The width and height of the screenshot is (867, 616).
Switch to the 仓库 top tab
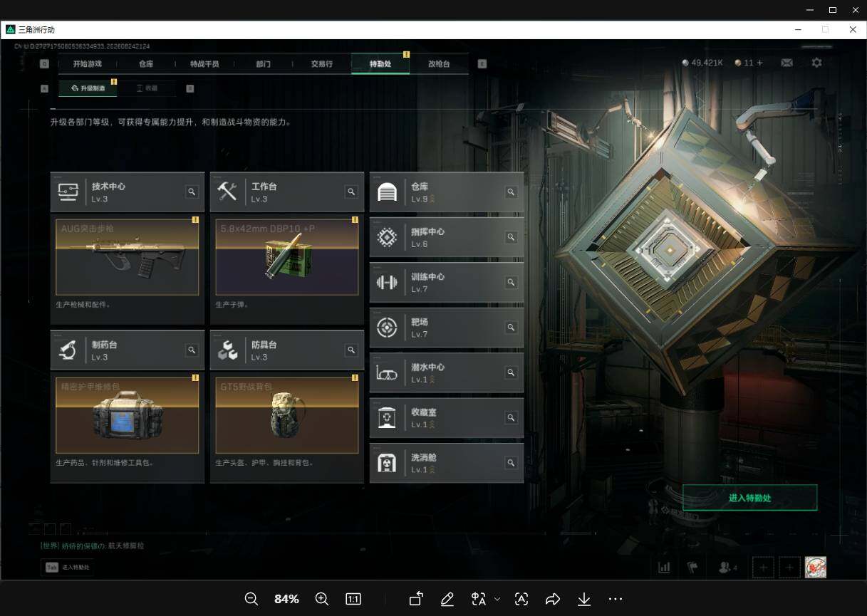click(x=146, y=63)
